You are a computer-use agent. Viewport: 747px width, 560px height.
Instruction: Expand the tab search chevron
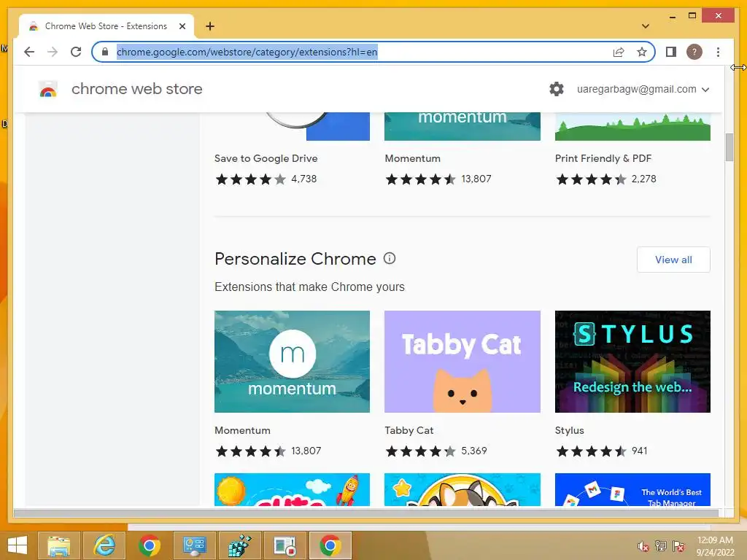[x=646, y=26]
